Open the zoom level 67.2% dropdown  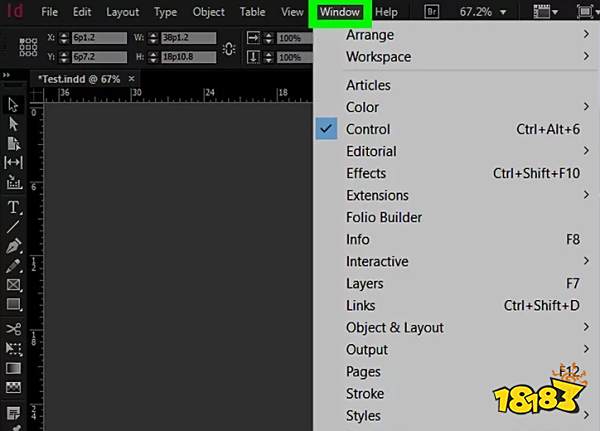point(482,12)
